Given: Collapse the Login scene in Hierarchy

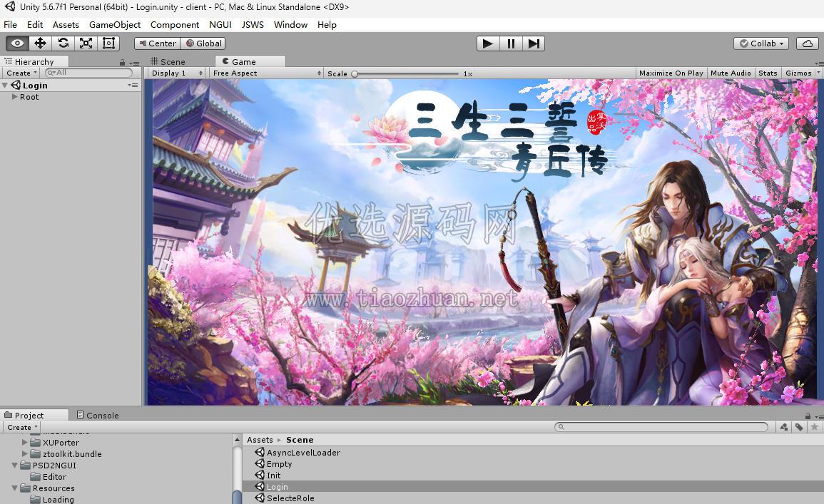Looking at the screenshot, I should coord(5,85).
